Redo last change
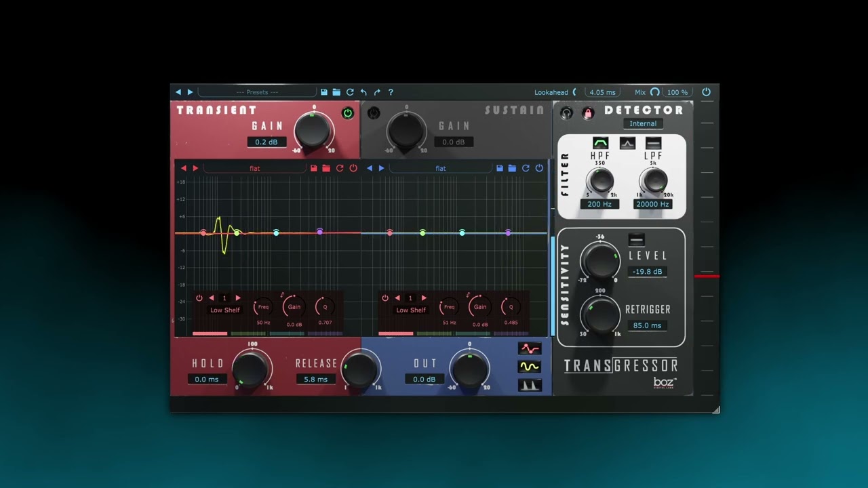Viewport: 868px width, 488px height. [377, 92]
